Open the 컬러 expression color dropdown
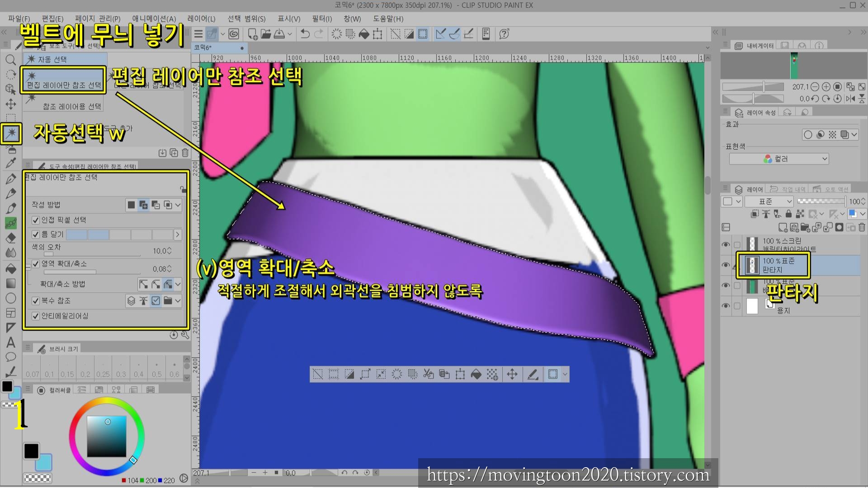The image size is (868, 488). 778,159
